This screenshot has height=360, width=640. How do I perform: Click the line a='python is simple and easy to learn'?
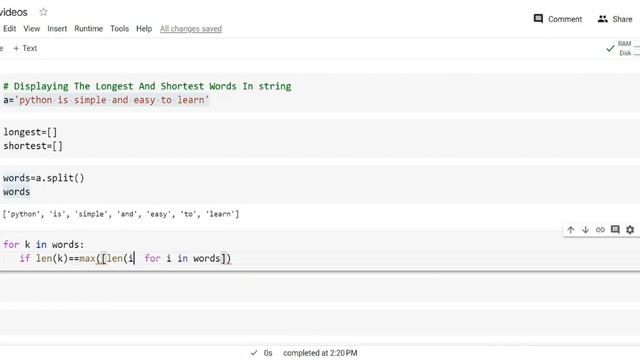pos(106,100)
